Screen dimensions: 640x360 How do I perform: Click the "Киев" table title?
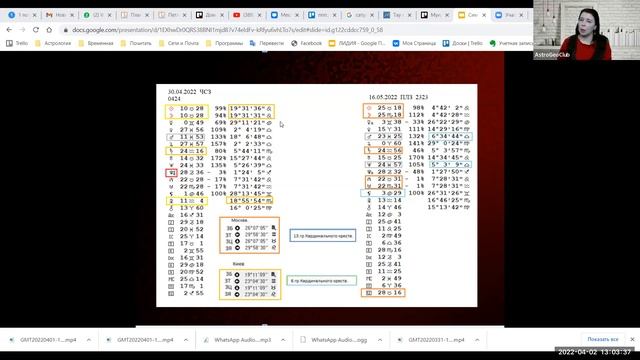[x=238, y=264]
